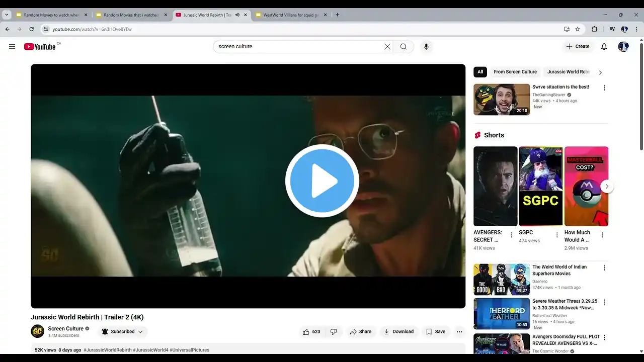View site information icon in address bar
The width and height of the screenshot is (644, 362).
click(46, 29)
